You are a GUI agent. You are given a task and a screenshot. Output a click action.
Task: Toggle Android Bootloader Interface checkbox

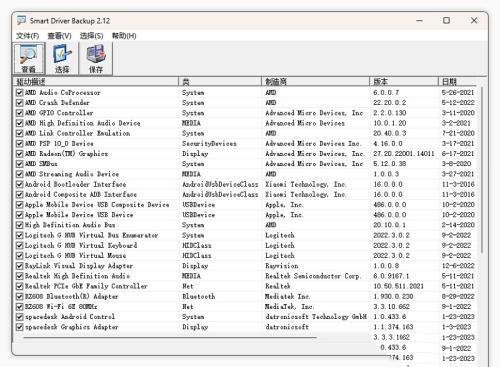(x=20, y=184)
